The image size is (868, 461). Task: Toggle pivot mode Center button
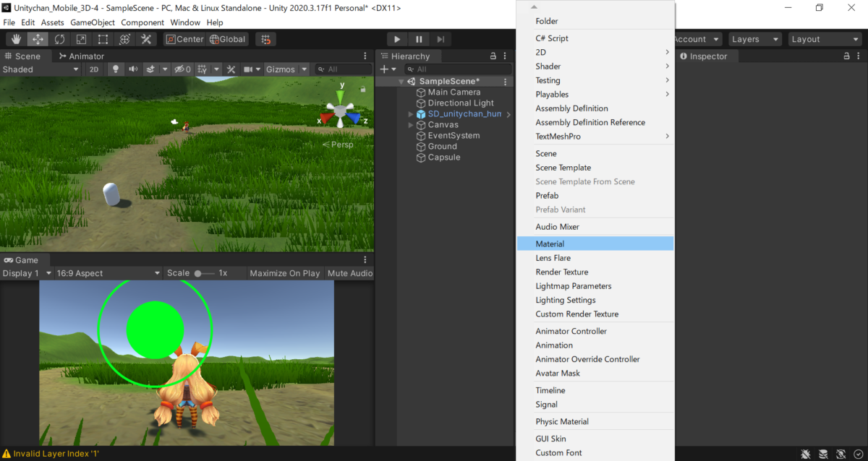point(185,39)
